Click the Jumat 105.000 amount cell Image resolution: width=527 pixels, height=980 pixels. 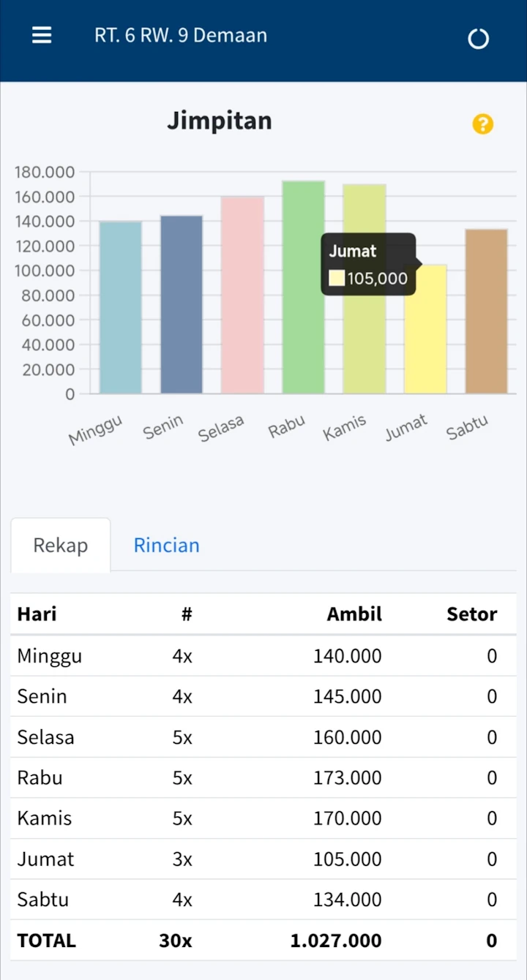pos(347,859)
